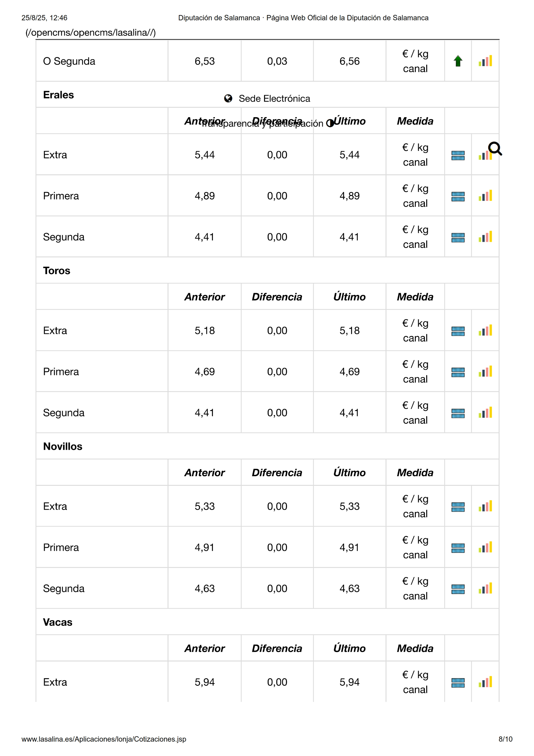Click the blue unchanged icon for Novillos Primera
Image resolution: width=534 pixels, height=756 pixels.
click(458, 548)
